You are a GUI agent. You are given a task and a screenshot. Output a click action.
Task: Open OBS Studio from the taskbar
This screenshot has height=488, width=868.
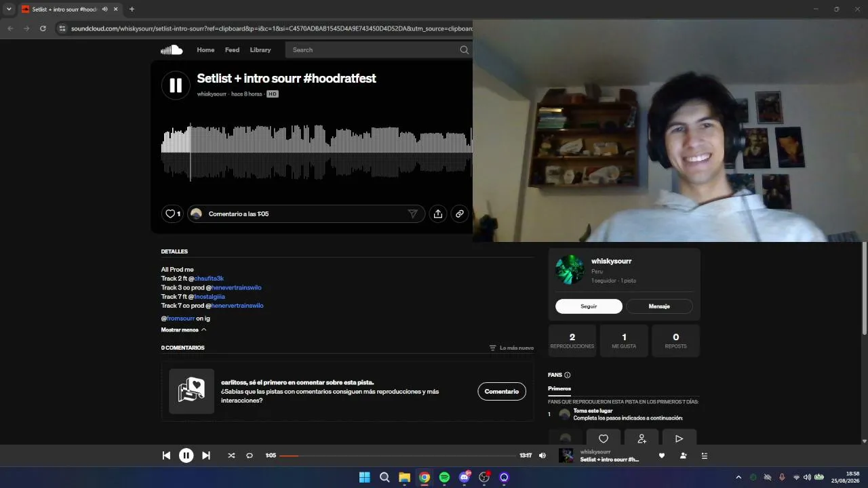pyautogui.click(x=484, y=477)
